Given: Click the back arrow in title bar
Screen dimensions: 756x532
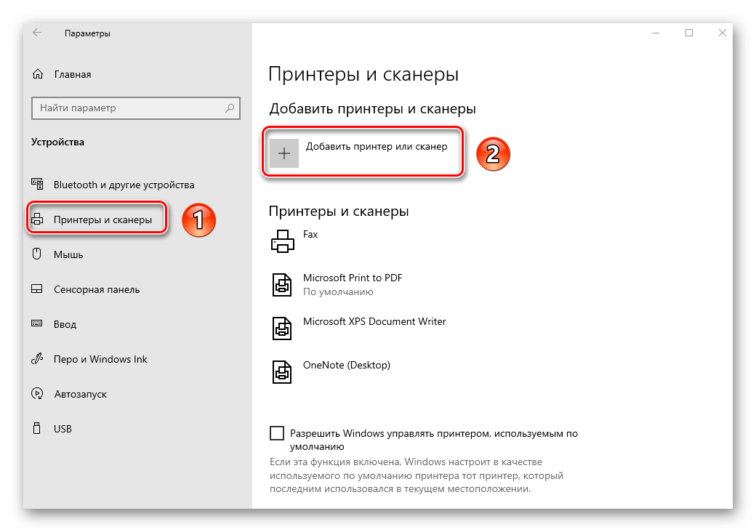Looking at the screenshot, I should (x=37, y=33).
